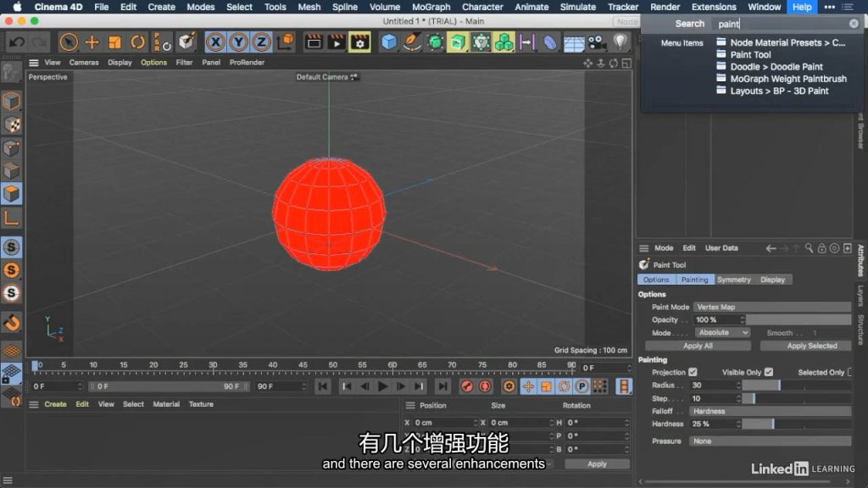This screenshot has height=488, width=868.
Task: Adjust the Hardness slider
Action: click(x=797, y=424)
